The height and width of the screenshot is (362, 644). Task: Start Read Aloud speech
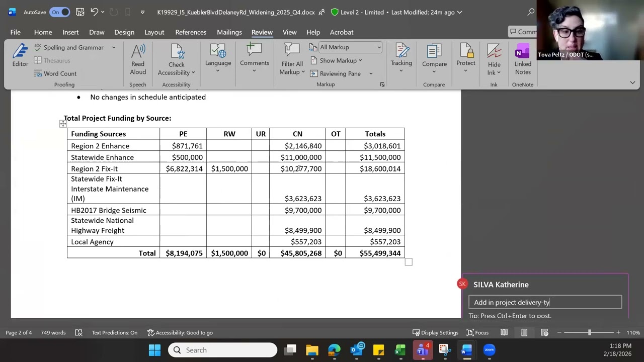[138, 59]
